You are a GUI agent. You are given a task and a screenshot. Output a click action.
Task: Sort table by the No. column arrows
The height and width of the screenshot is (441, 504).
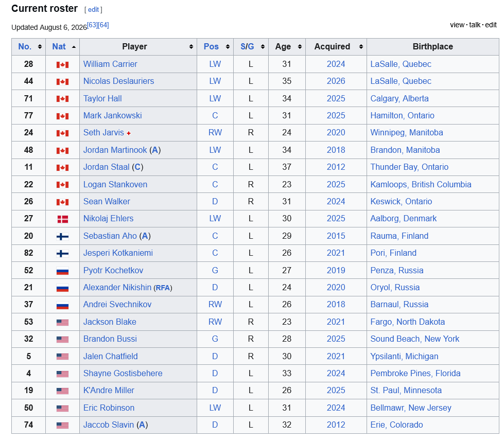click(x=40, y=47)
